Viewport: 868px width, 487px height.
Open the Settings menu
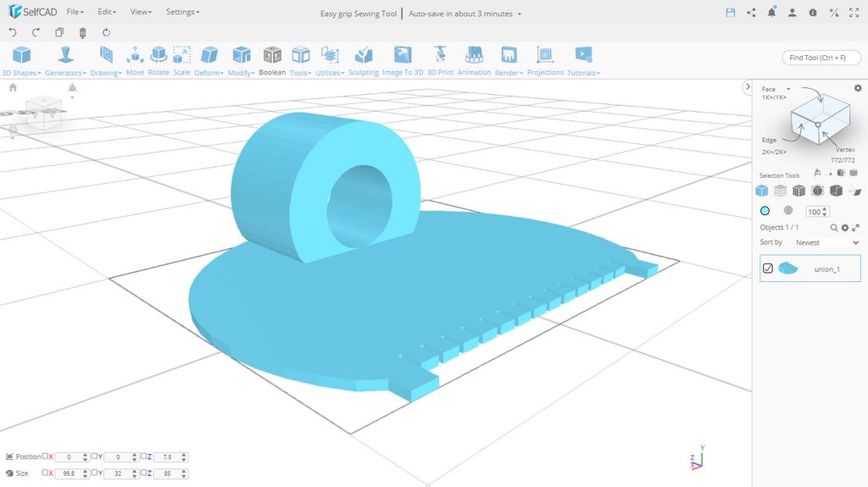pos(183,12)
